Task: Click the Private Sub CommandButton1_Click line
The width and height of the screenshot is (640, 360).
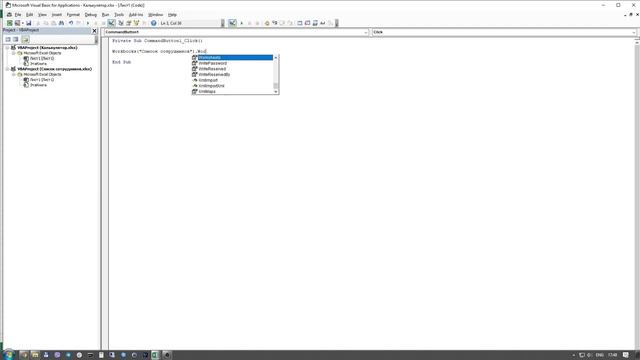Action: 158,41
